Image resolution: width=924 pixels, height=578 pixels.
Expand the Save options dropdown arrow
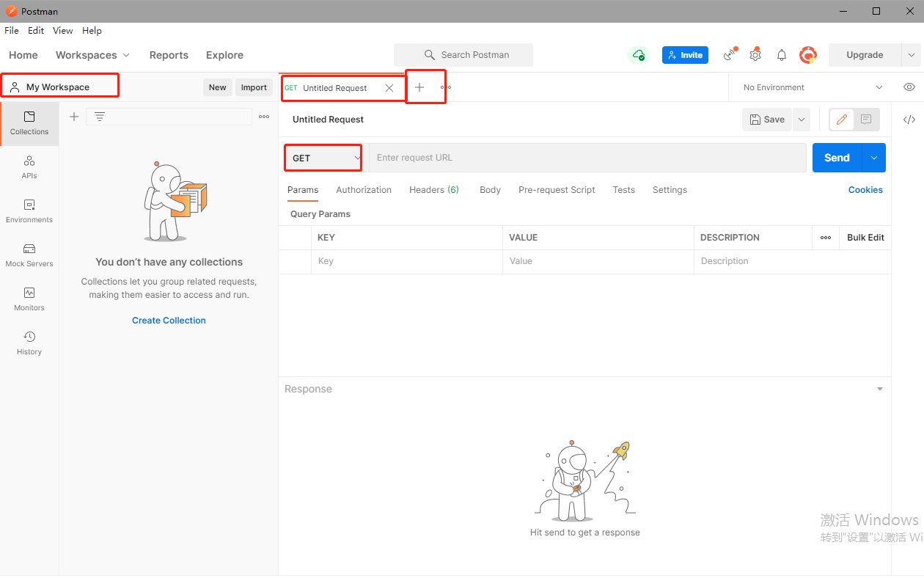(801, 120)
